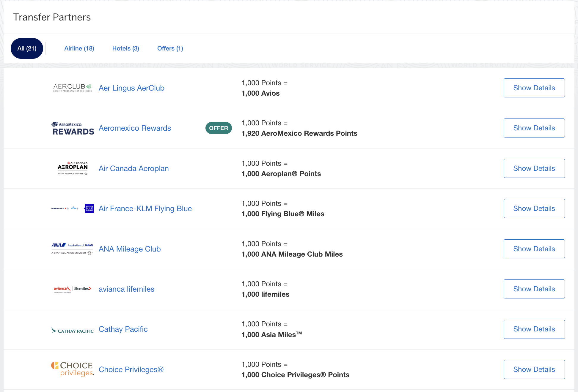The width and height of the screenshot is (578, 392).
Task: Click the Air Canada Aeroplan logo
Action: click(x=72, y=168)
